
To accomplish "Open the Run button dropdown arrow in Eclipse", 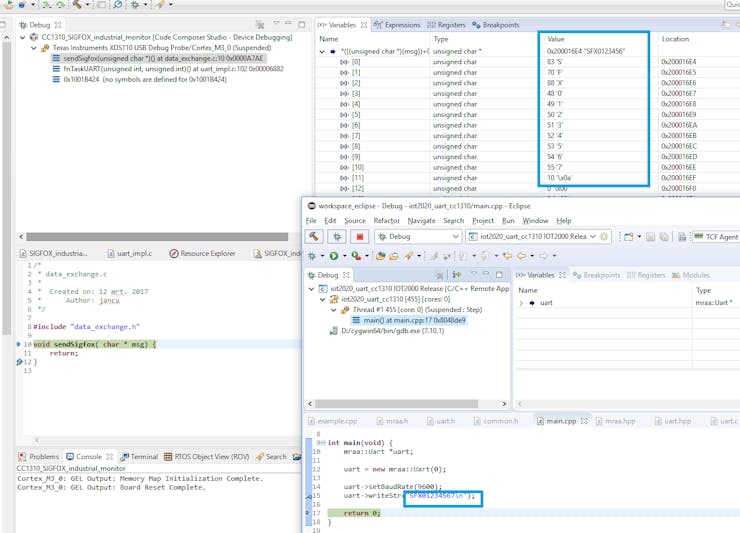I will pos(345,256).
